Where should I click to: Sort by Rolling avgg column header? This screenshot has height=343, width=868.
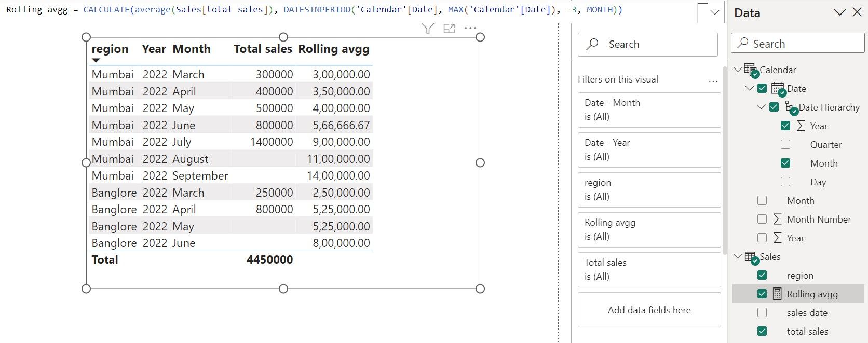(334, 49)
